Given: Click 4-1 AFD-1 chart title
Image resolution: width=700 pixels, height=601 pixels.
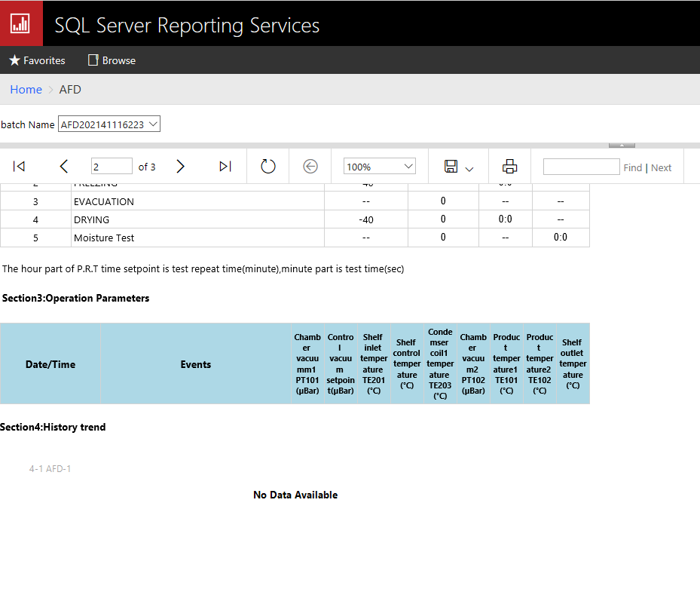Looking at the screenshot, I should click(50, 469).
